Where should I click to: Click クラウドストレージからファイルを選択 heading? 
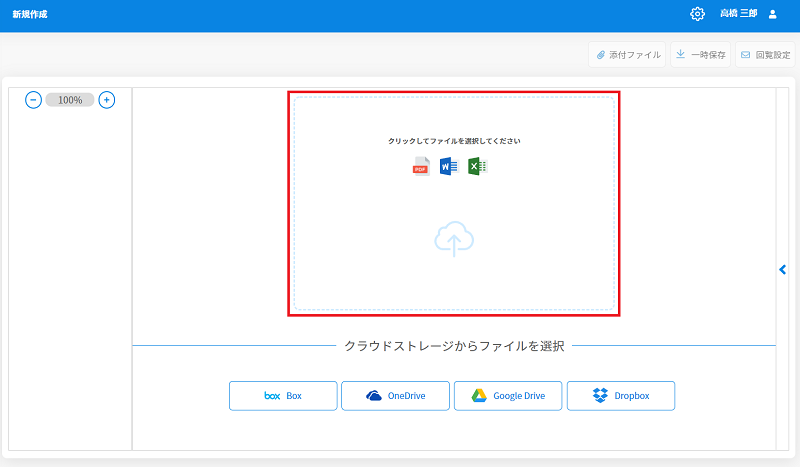[454, 346]
